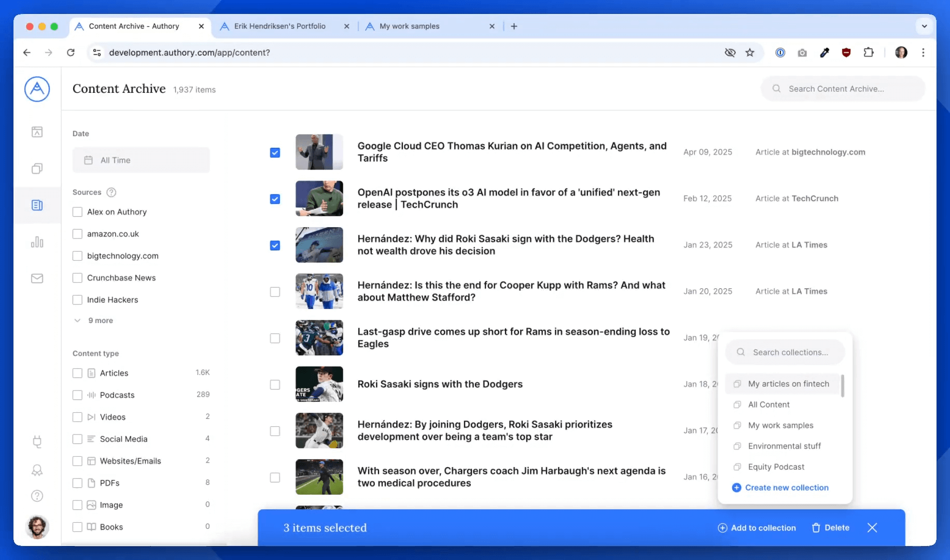
Task: Click the badge award sidebar icon
Action: click(37, 470)
